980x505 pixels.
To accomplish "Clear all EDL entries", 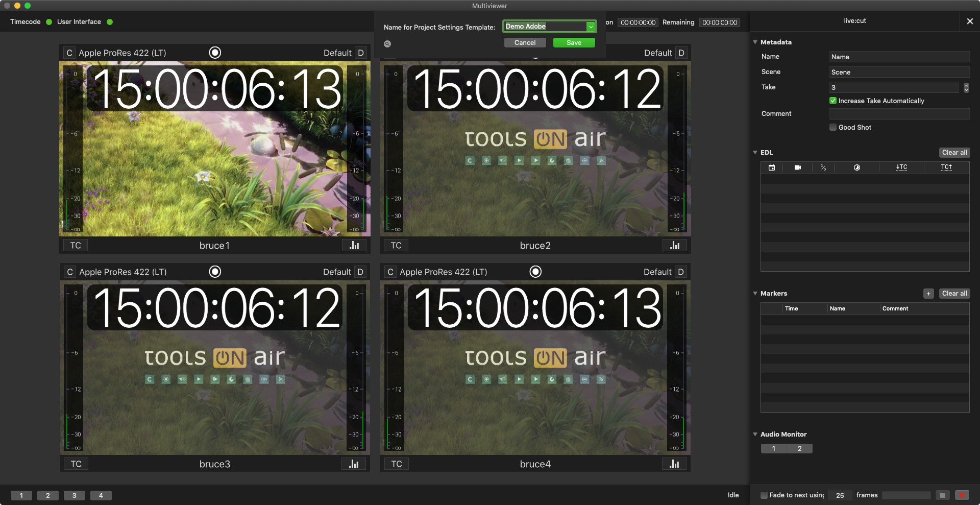I will coord(954,153).
